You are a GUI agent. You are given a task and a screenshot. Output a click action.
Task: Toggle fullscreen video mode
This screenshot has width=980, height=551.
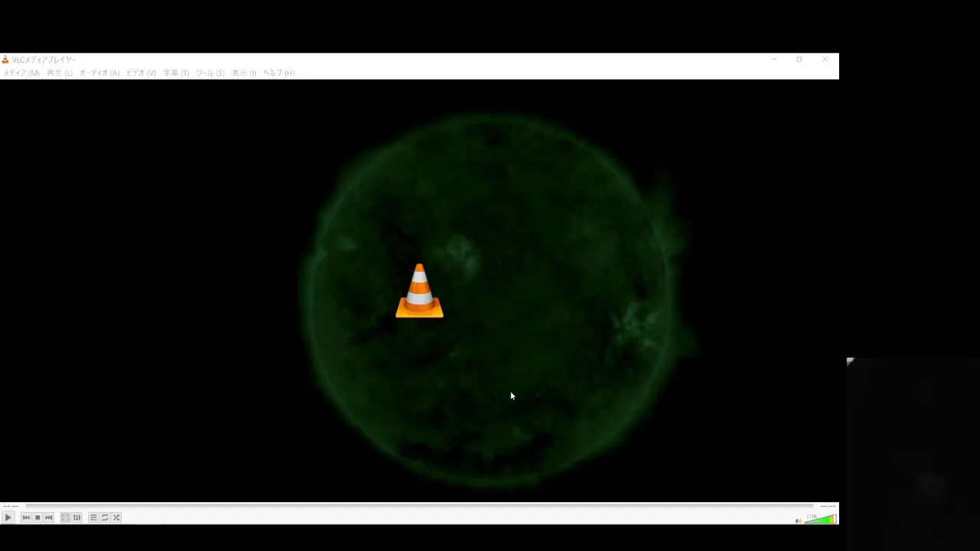[66, 518]
